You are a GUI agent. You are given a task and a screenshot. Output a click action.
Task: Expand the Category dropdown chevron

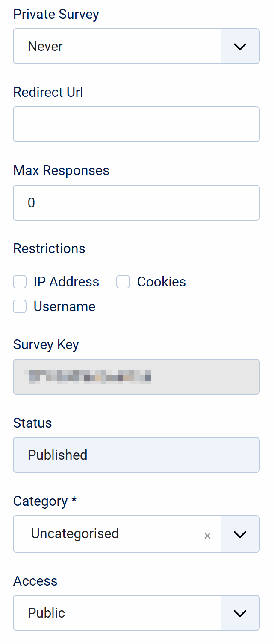240,534
